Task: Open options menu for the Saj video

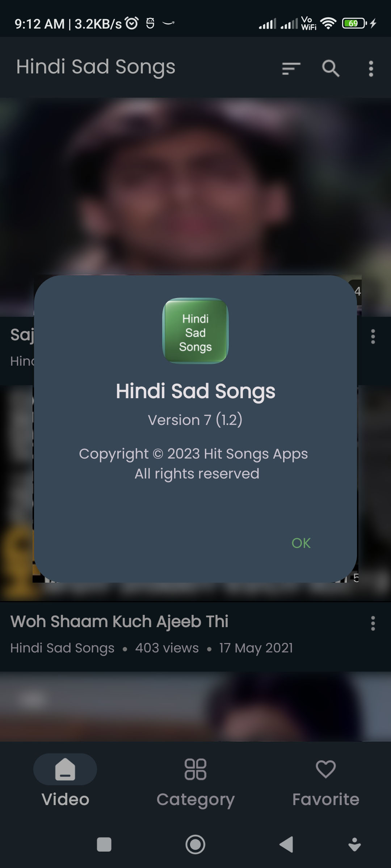Action: tap(373, 337)
